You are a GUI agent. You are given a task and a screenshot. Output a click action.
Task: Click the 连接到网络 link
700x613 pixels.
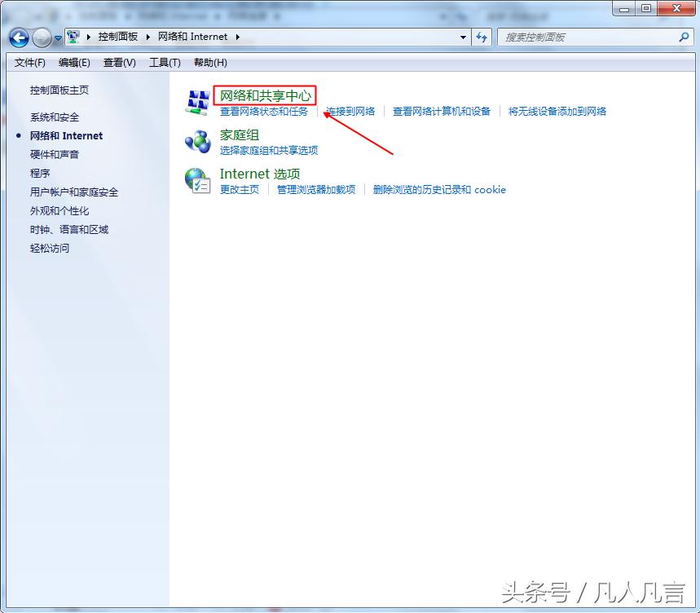[352, 111]
